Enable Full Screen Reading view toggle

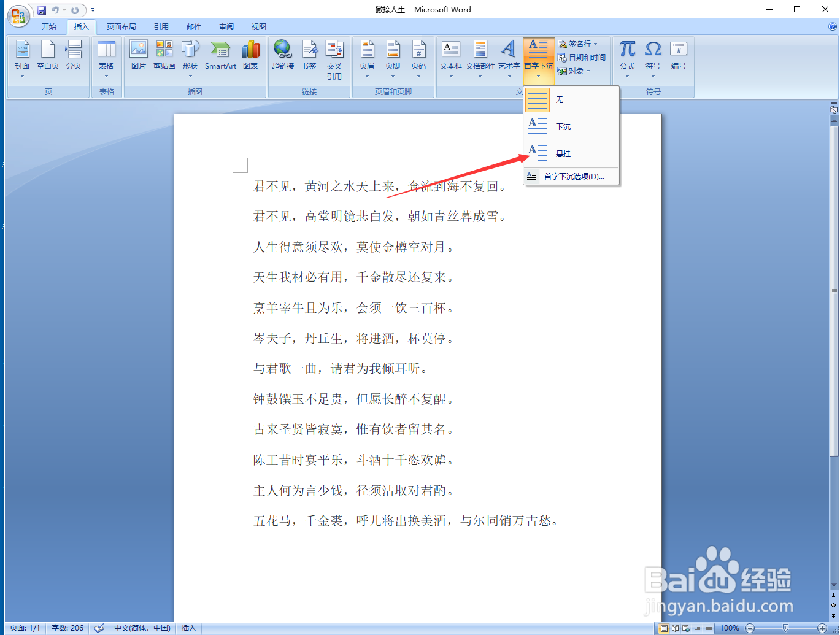click(x=675, y=628)
